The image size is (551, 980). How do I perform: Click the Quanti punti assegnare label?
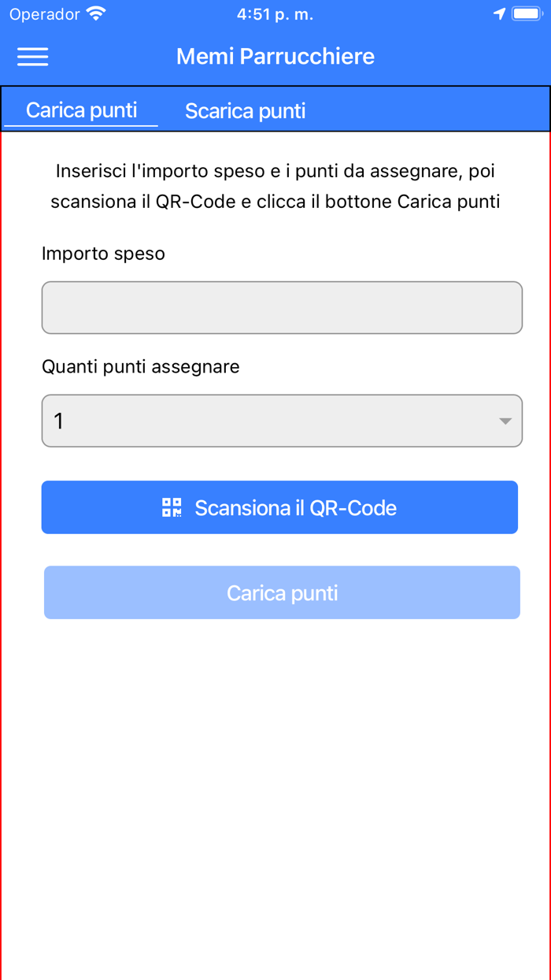click(140, 366)
